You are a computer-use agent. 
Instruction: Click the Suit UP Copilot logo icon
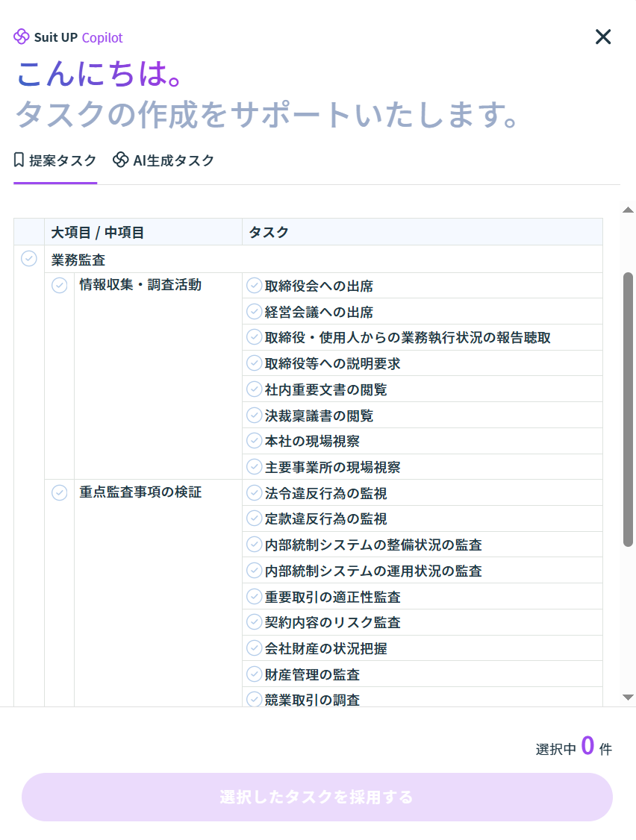coord(21,37)
